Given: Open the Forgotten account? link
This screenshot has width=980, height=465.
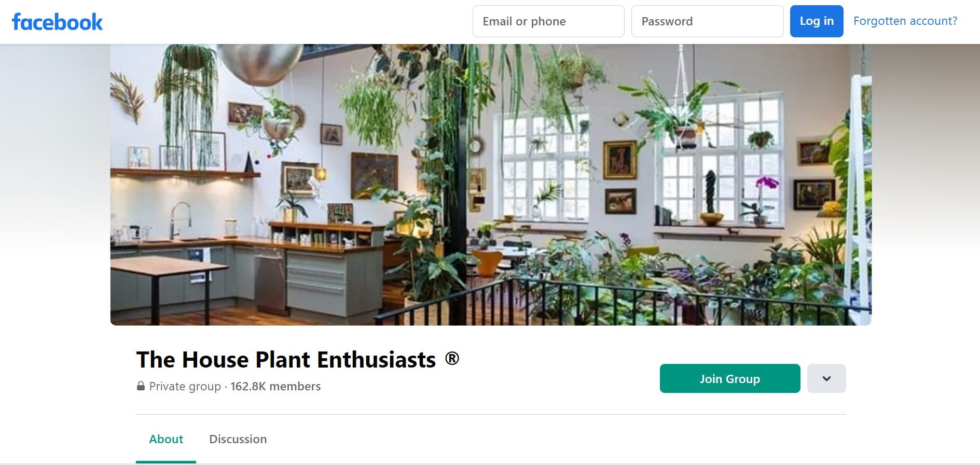Looking at the screenshot, I should pyautogui.click(x=905, y=21).
